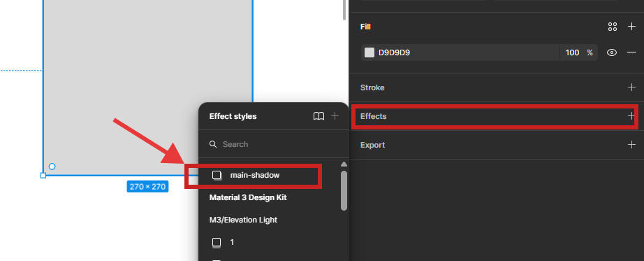Image resolution: width=644 pixels, height=261 pixels.
Task: Add a stroke using the plus icon
Action: point(631,87)
